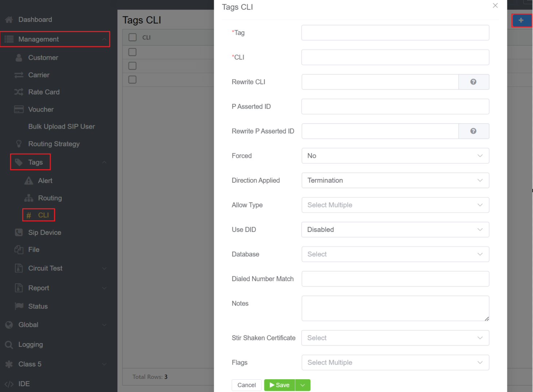Click the Cancel button
Image resolution: width=533 pixels, height=392 pixels.
pos(247,385)
